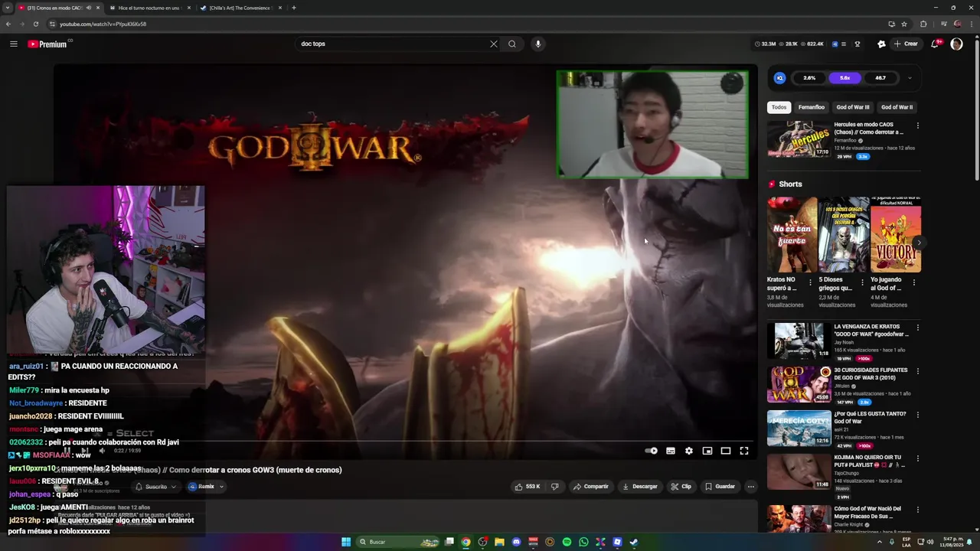Screen dimensions: 980x551
Task: Click the vidIQ list menu icon
Action: (x=844, y=44)
